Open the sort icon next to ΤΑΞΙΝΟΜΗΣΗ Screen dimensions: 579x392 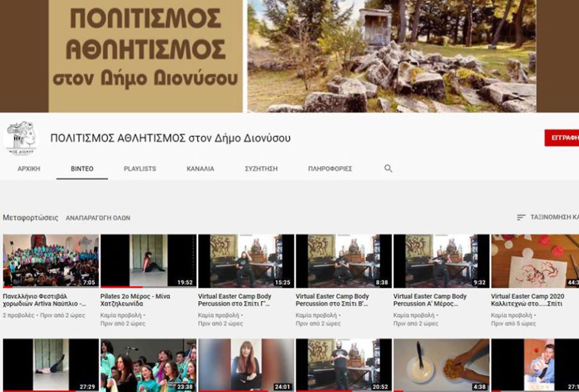coord(521,217)
